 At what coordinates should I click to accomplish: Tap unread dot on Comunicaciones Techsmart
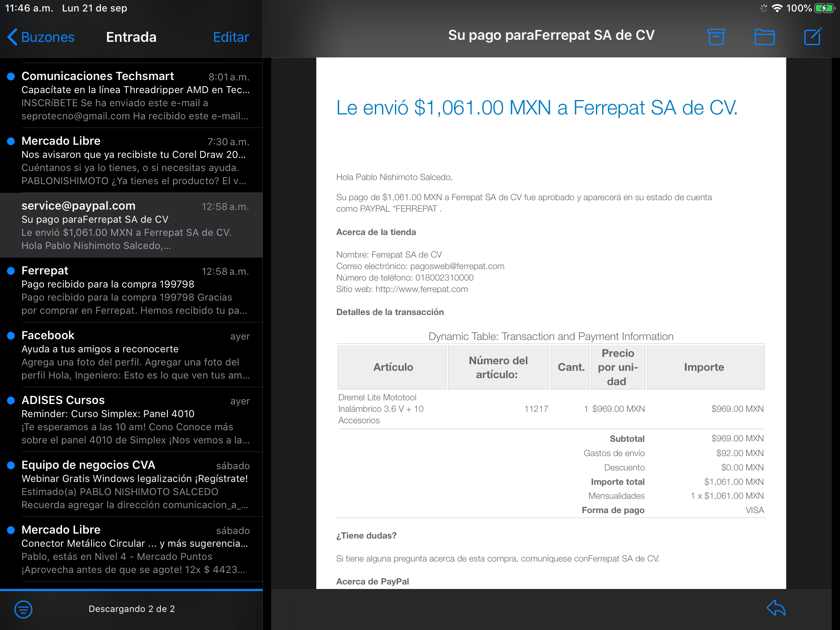(x=11, y=76)
